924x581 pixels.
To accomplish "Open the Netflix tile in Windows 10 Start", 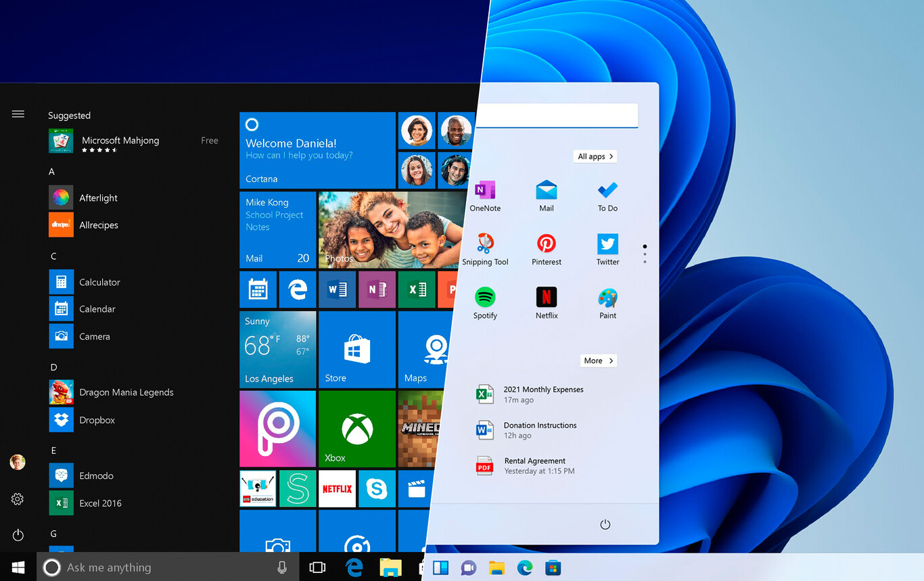I will (x=337, y=488).
